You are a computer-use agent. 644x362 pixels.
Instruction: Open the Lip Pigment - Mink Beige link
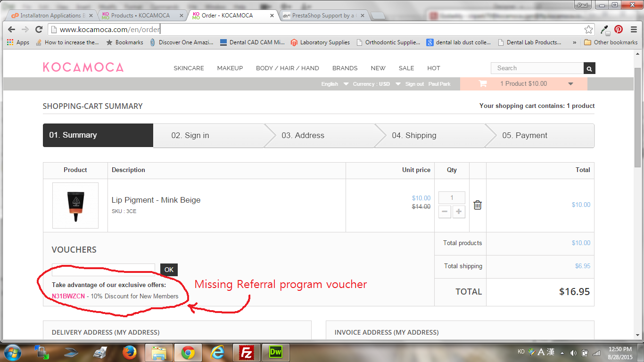pos(156,200)
